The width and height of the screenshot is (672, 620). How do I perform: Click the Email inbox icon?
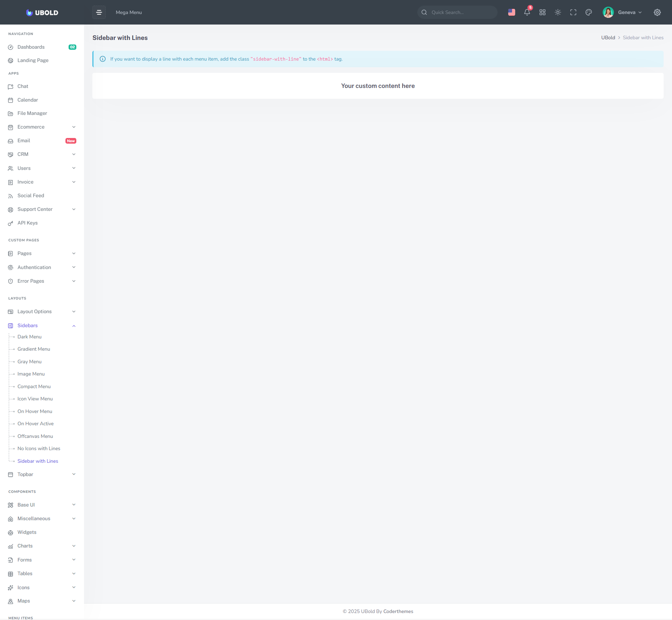pyautogui.click(x=10, y=141)
